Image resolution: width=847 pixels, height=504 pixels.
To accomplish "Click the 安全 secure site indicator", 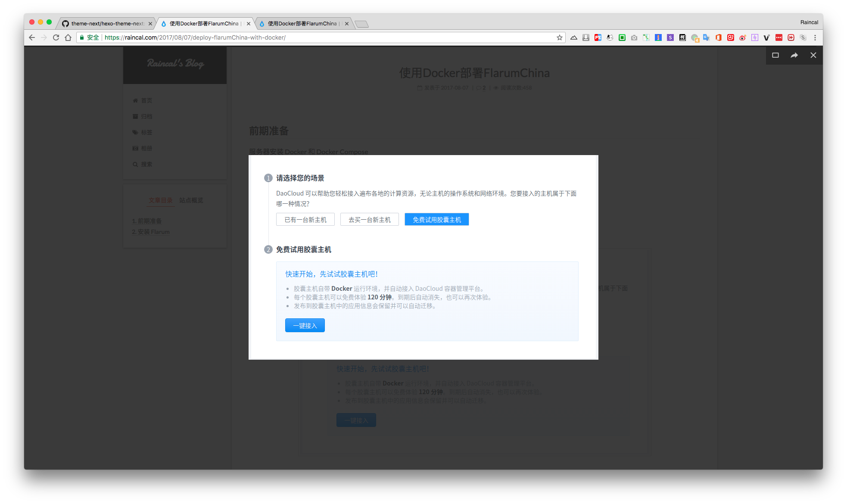I will point(90,37).
